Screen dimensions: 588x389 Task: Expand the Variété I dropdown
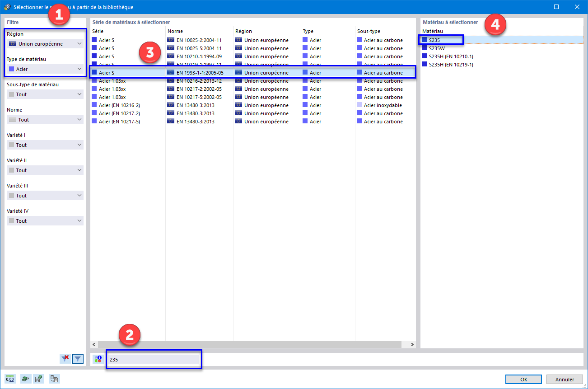pyautogui.click(x=45, y=145)
